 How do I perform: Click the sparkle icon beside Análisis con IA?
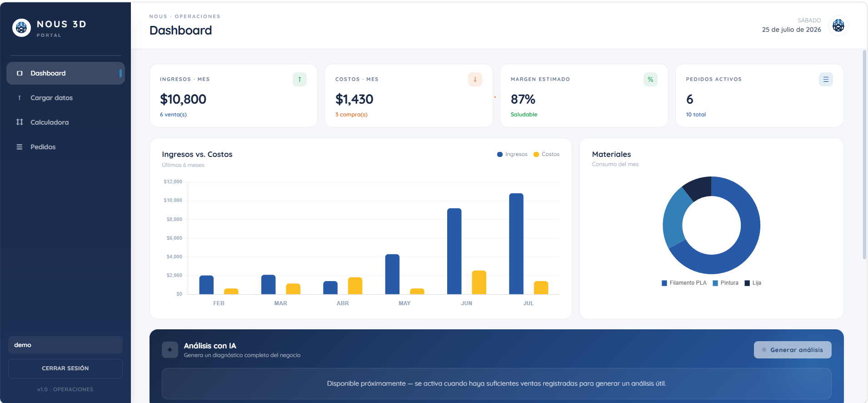tap(170, 350)
